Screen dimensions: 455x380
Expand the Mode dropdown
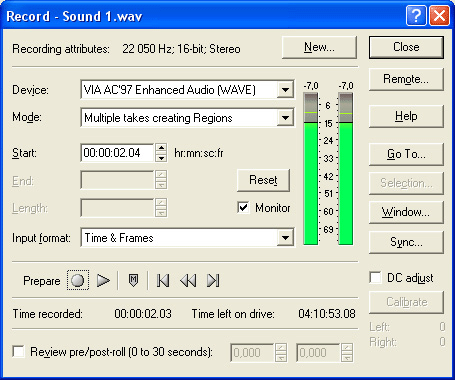(285, 117)
